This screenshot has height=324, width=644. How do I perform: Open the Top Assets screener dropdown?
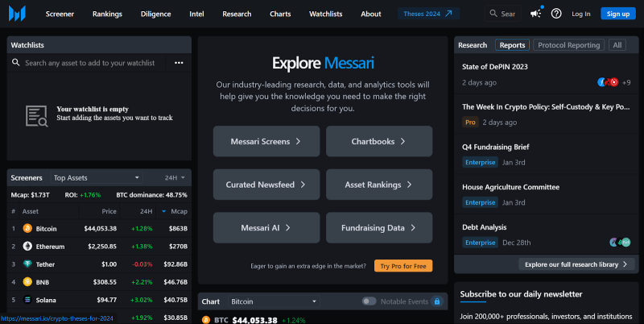pos(97,177)
